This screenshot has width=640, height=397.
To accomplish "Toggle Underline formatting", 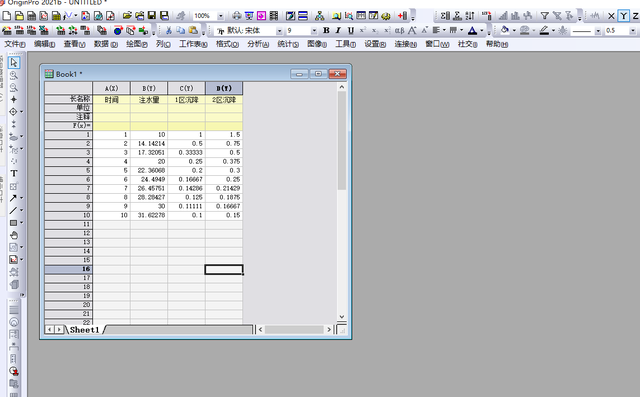I will coord(351,30).
